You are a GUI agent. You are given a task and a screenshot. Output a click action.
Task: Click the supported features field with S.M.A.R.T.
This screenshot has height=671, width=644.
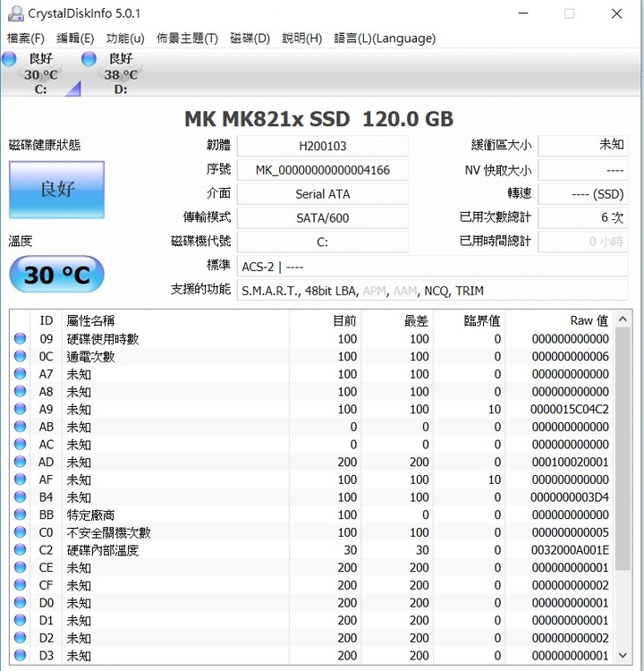pos(433,290)
